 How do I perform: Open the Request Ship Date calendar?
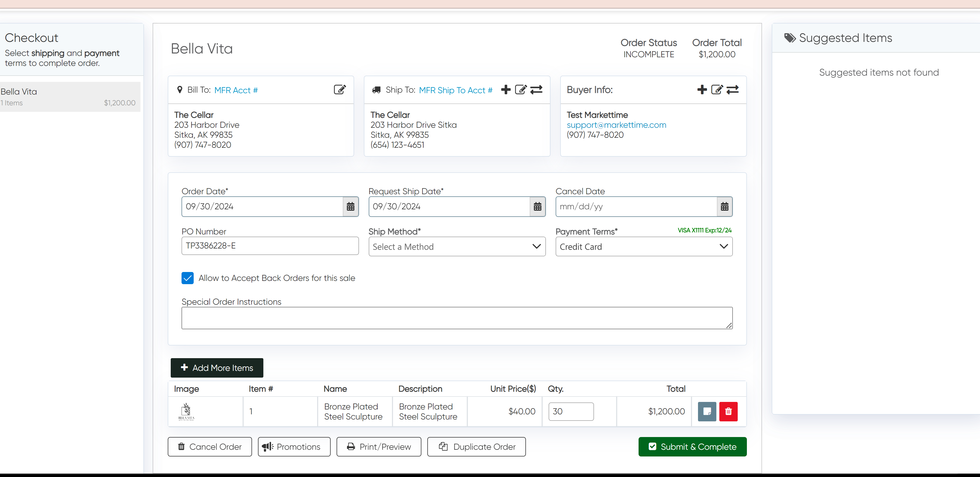(538, 207)
